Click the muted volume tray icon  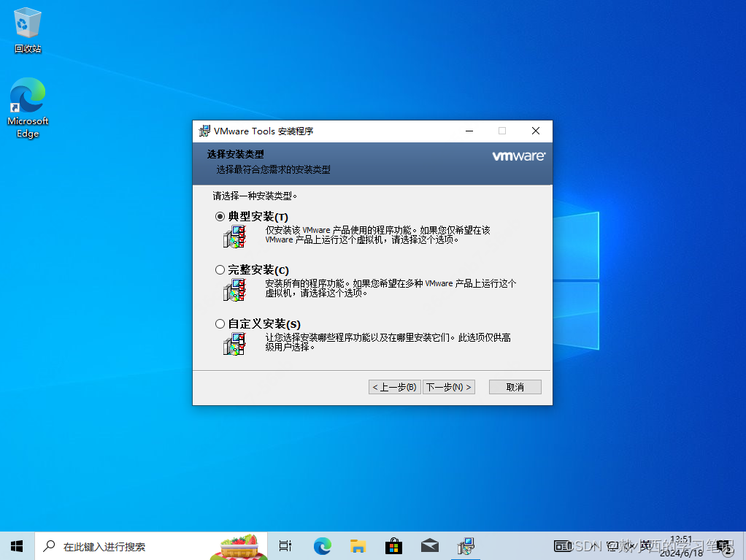pyautogui.click(x=629, y=546)
